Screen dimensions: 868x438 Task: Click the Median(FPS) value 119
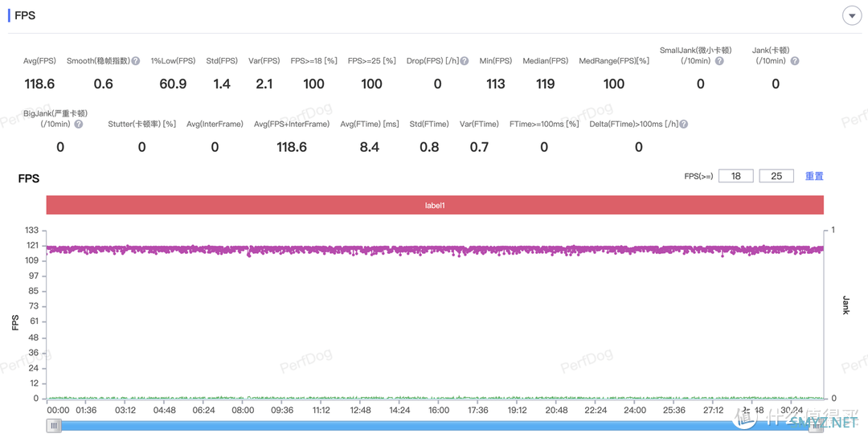click(x=545, y=84)
